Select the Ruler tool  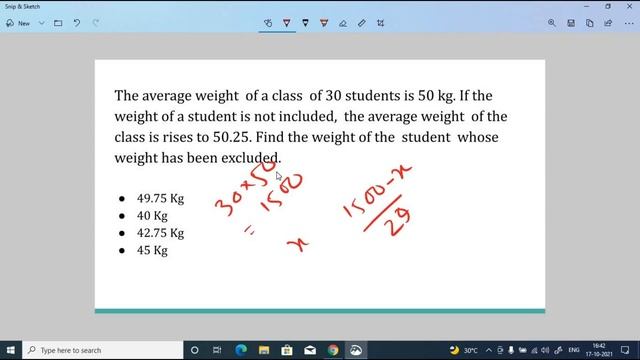[362, 23]
